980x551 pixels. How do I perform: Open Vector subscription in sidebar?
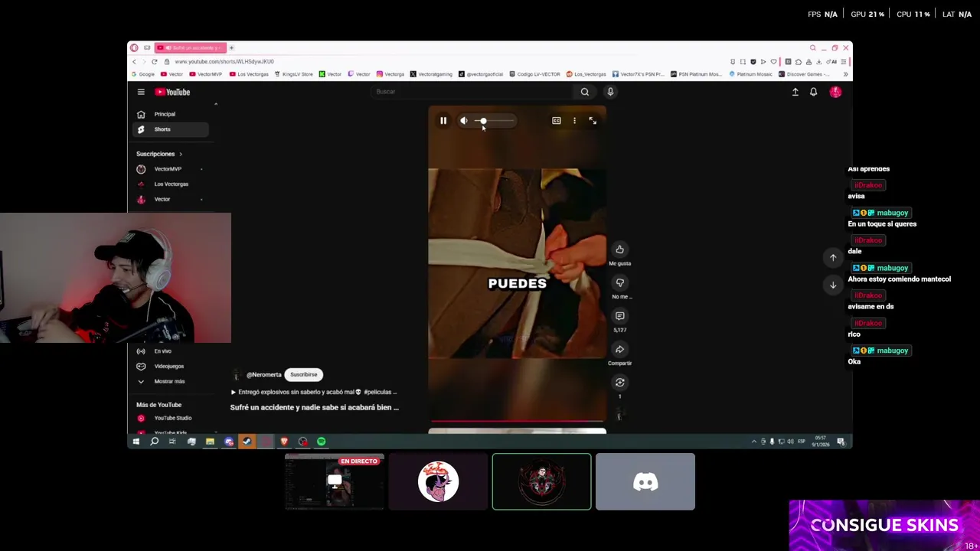pyautogui.click(x=170, y=200)
